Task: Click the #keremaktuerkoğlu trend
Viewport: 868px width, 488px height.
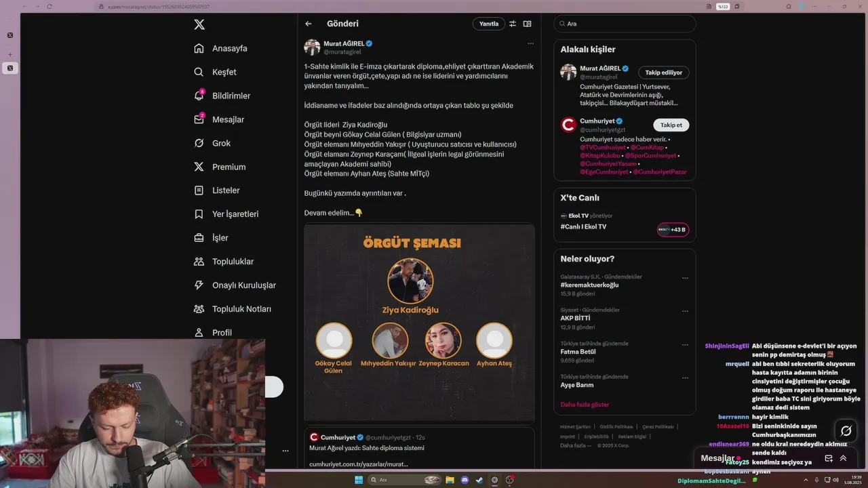Action: click(x=589, y=285)
